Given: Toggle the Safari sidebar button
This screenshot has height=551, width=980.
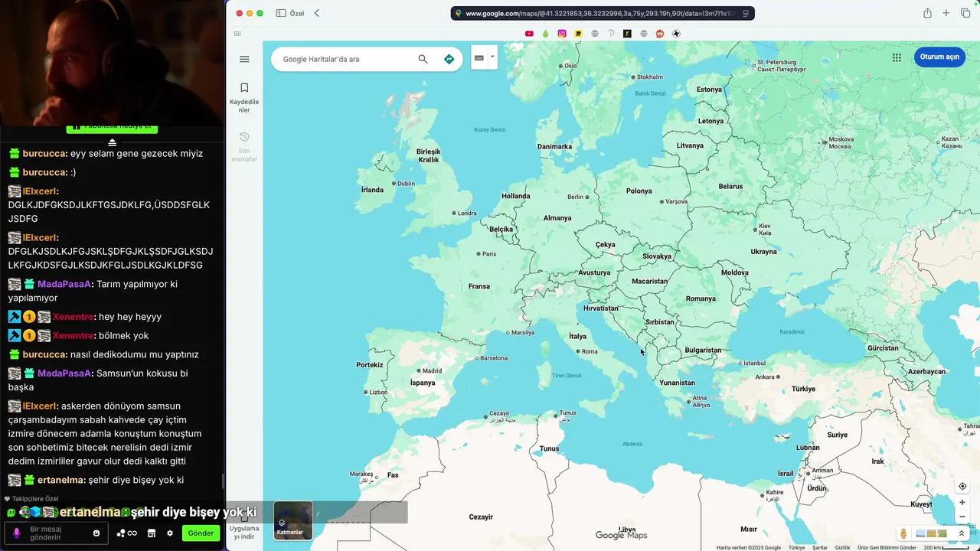Looking at the screenshot, I should pyautogui.click(x=281, y=13).
